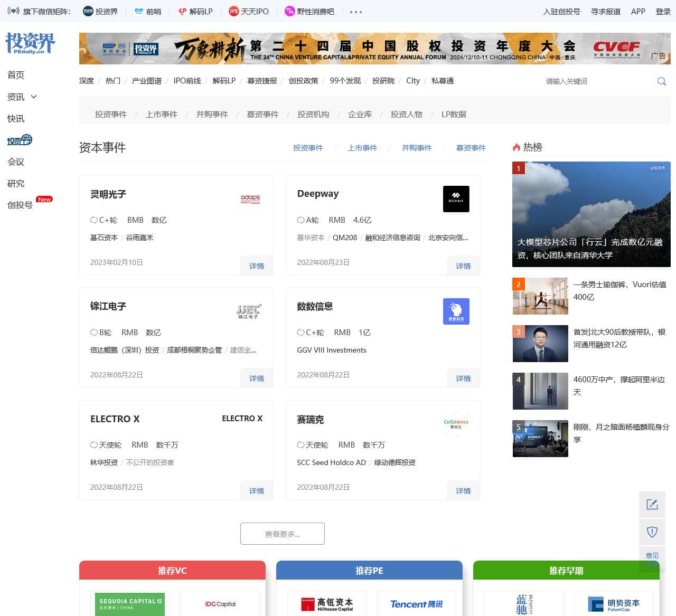This screenshot has height=616, width=676.
Task: Open hot-list thumbnail number 3 portrait
Action: [x=540, y=344]
